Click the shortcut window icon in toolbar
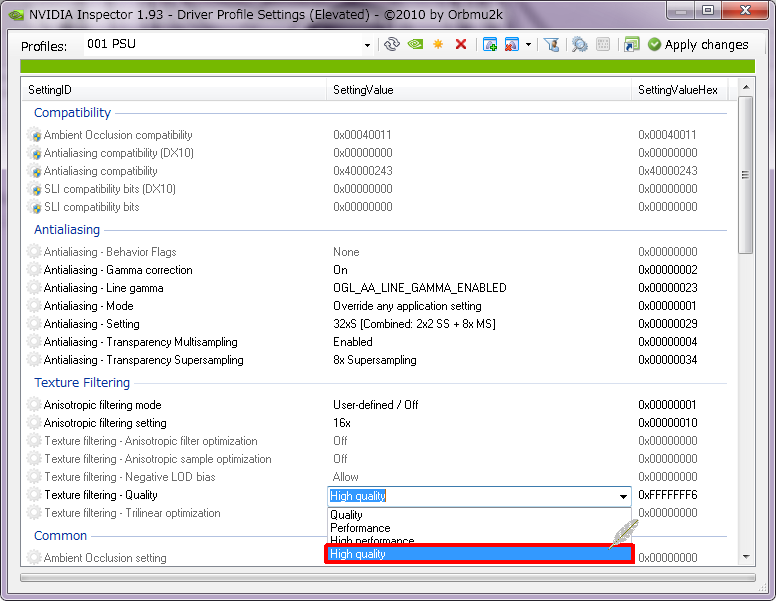The width and height of the screenshot is (776, 601). (631, 45)
